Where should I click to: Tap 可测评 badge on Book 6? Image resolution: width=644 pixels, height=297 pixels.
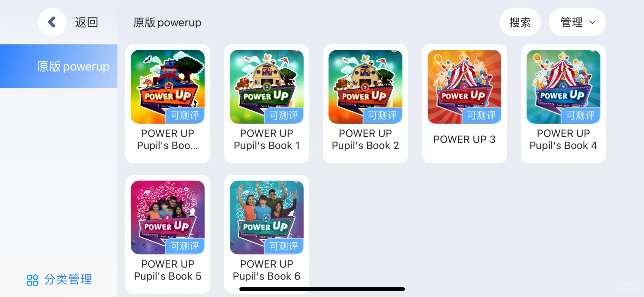point(284,246)
